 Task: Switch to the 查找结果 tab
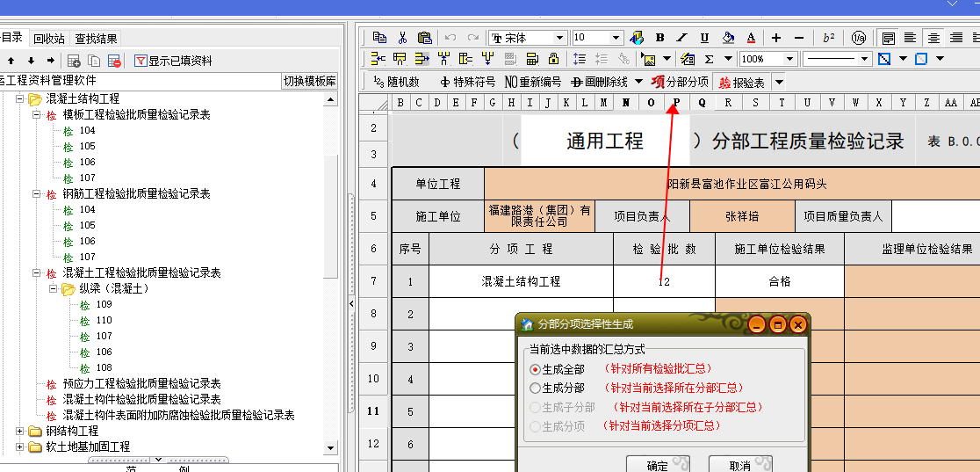pyautogui.click(x=96, y=38)
